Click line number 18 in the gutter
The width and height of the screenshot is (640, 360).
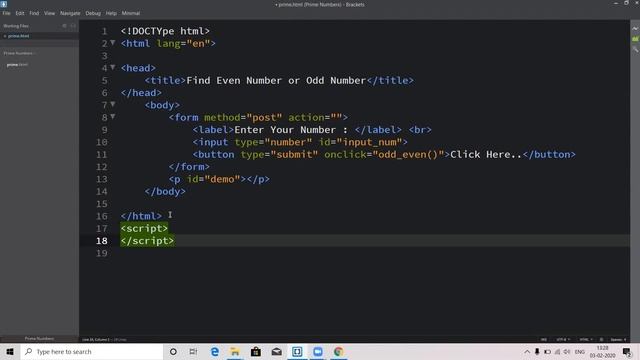click(102, 240)
